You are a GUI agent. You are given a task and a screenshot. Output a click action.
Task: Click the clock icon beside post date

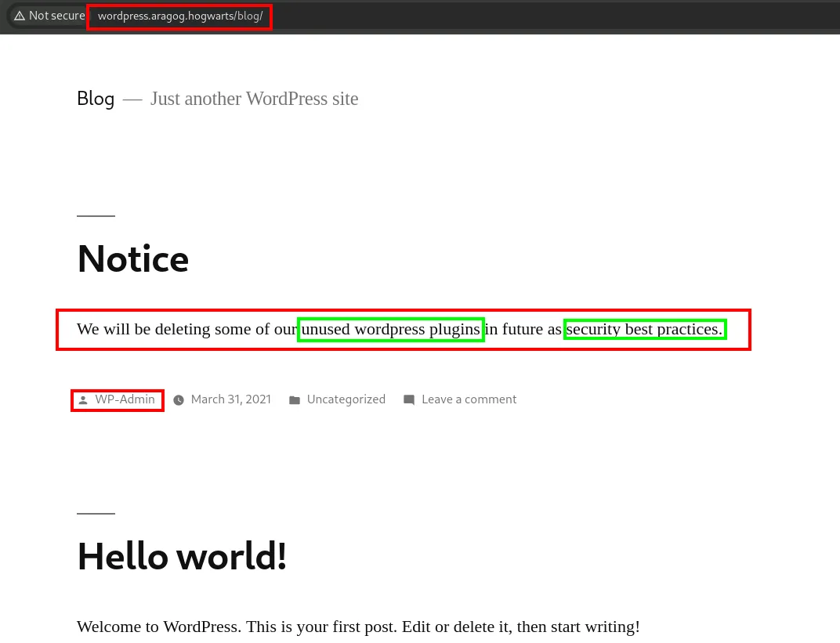(179, 400)
